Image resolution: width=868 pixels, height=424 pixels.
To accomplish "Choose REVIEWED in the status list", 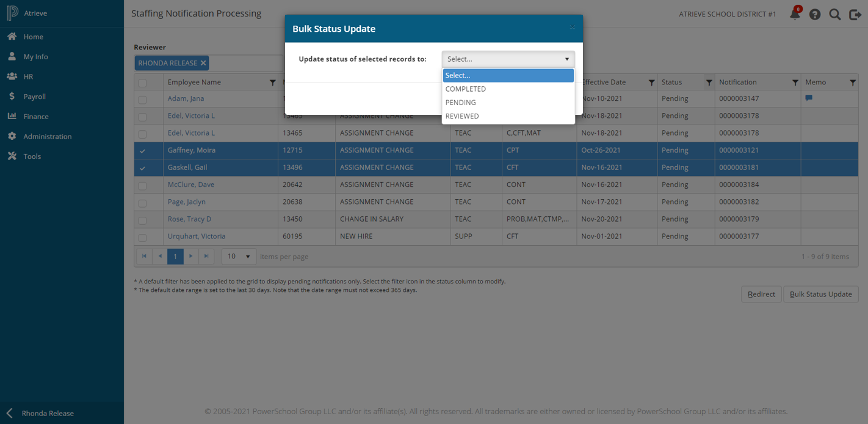I will pyautogui.click(x=462, y=116).
